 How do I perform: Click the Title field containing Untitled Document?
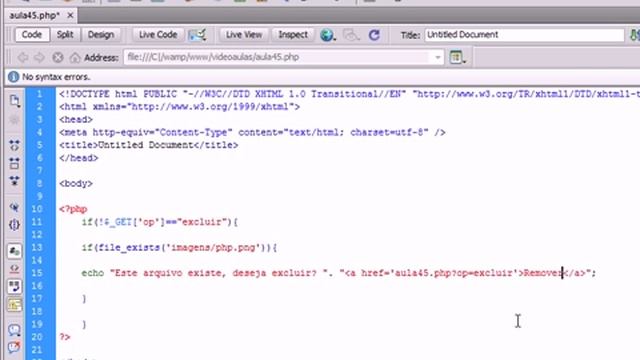[x=524, y=35]
